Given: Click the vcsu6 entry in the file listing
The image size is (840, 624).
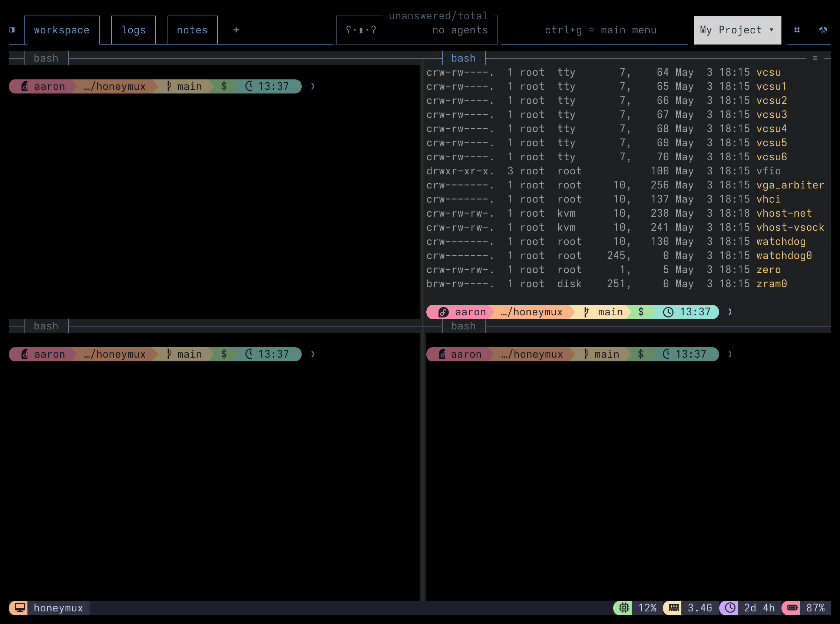Looking at the screenshot, I should (772, 157).
